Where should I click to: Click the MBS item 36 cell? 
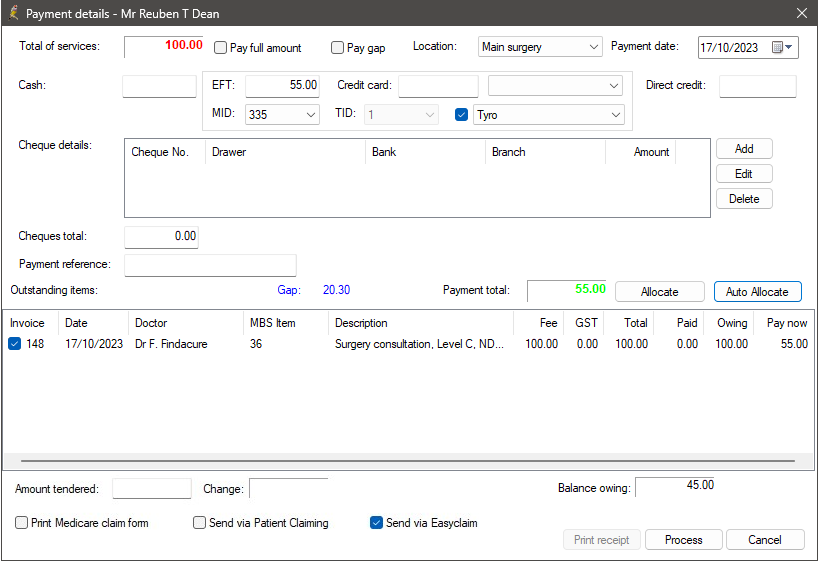pos(256,344)
